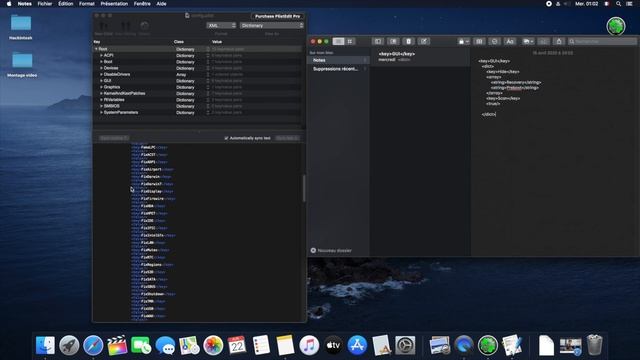Viewport: 640px width, 360px height.
Task: Switch Notes to gallery grid view
Action: pos(350,41)
